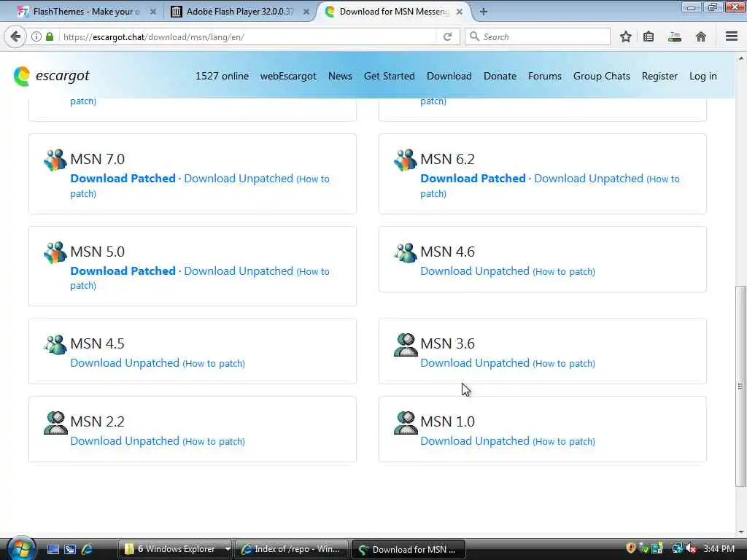The image size is (747, 560).
Task: Click the escargot logo
Action: 52,76
